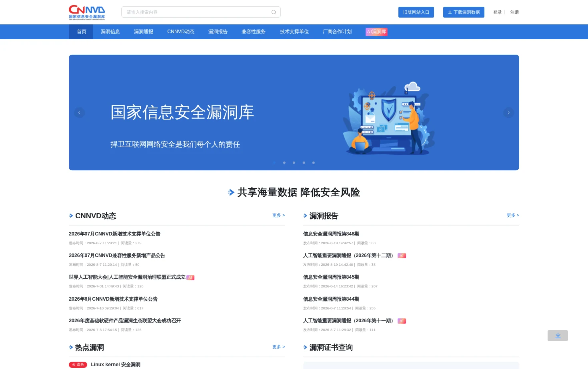
Task: Open 2026年度基础软硬件产品漏洞生态联盟大会 article
Action: [x=125, y=321]
